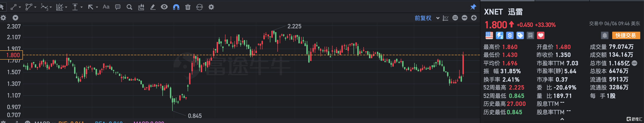Viewport: 644px width, 123px height.
Task: Delete drawings with the trash icon
Action: tap(188, 7)
